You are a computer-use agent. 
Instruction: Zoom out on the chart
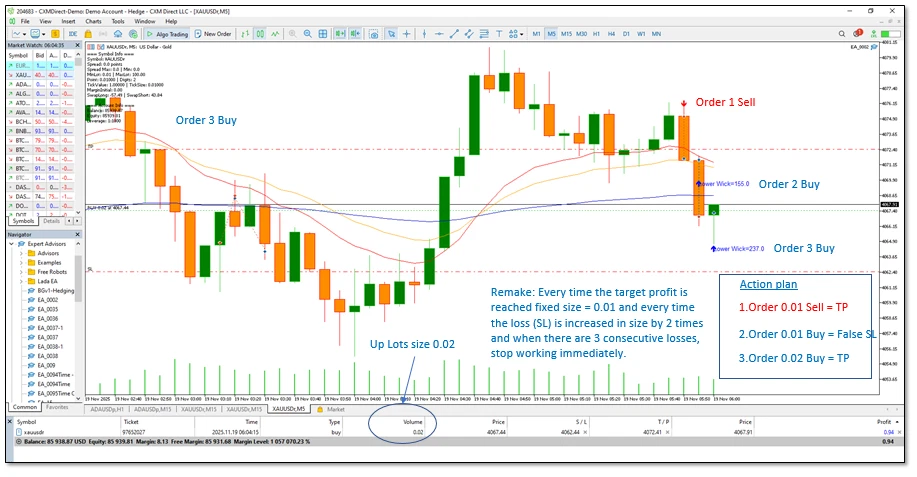pos(308,34)
